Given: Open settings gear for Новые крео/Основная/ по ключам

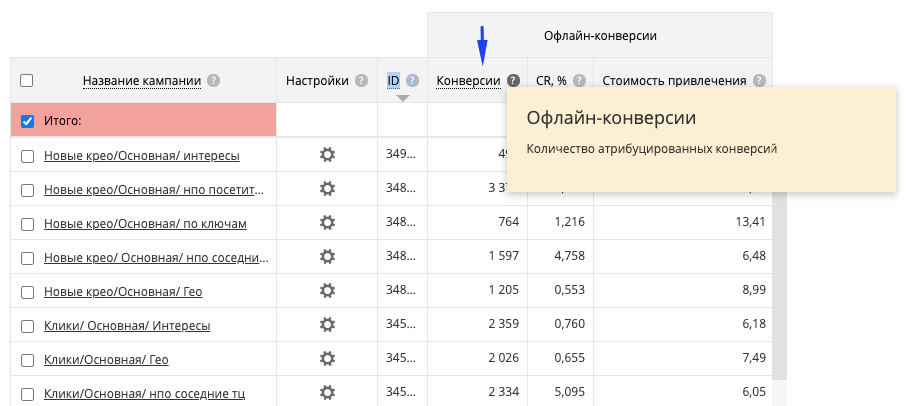Looking at the screenshot, I should click(x=327, y=222).
